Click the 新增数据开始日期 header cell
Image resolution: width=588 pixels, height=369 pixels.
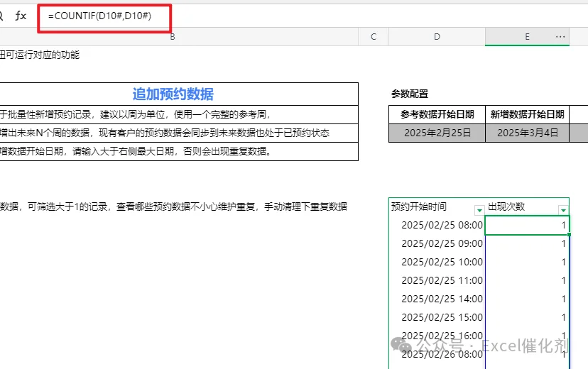[x=527, y=115]
